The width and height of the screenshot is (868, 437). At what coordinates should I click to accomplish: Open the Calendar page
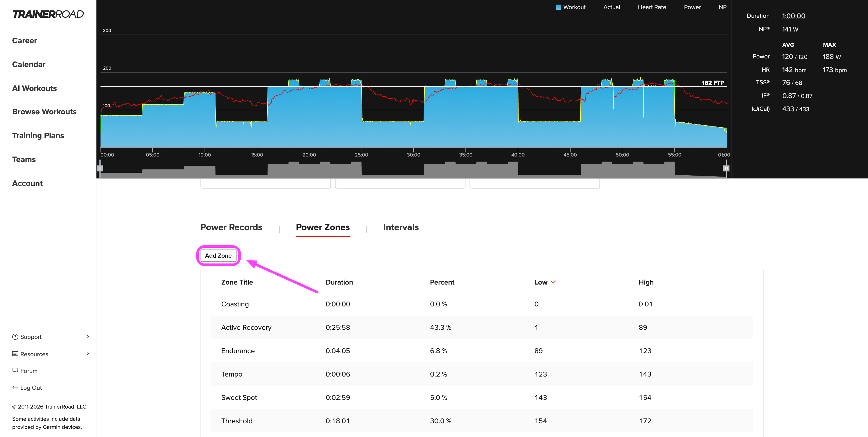29,64
